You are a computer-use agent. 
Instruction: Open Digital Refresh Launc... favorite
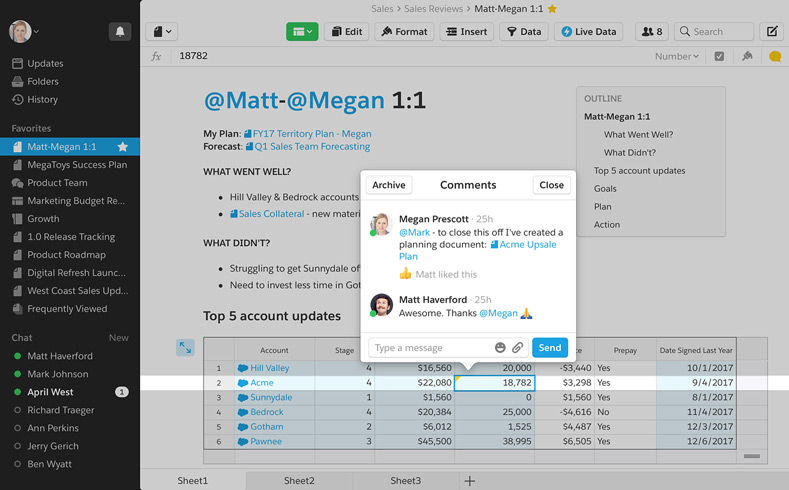click(70, 273)
